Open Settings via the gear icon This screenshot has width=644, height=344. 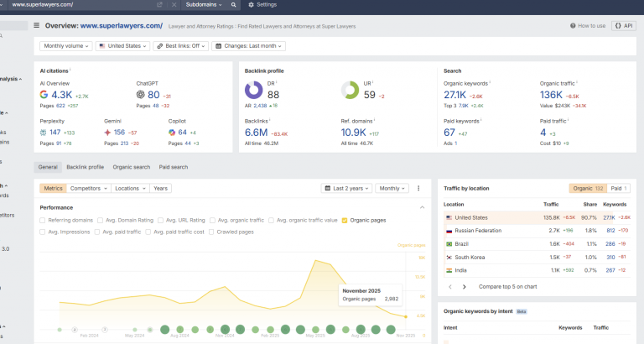coord(252,5)
